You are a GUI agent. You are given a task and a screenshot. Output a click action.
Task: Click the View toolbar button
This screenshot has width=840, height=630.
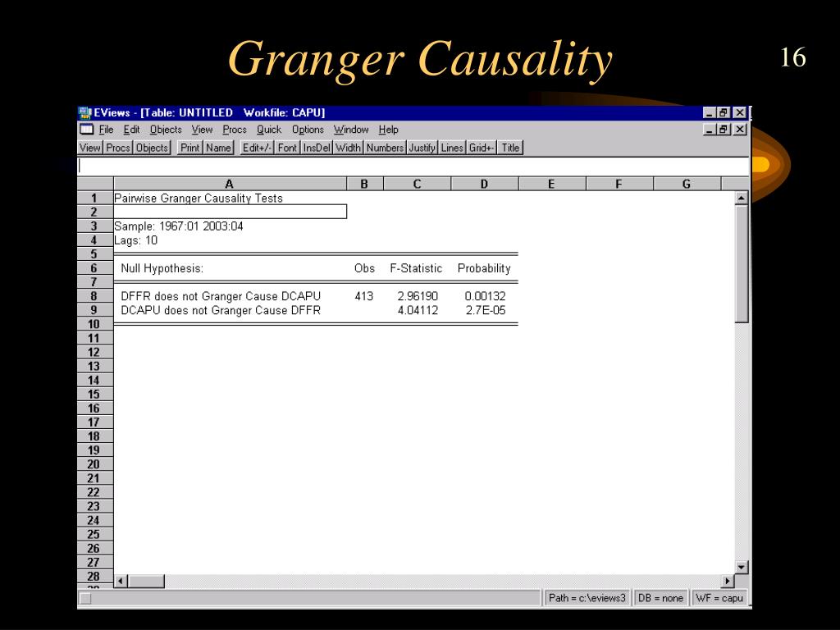(90, 148)
